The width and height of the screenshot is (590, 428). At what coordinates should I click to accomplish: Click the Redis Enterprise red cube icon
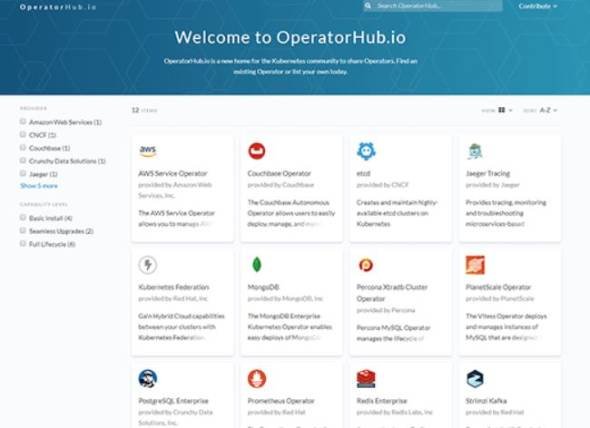tap(366, 379)
